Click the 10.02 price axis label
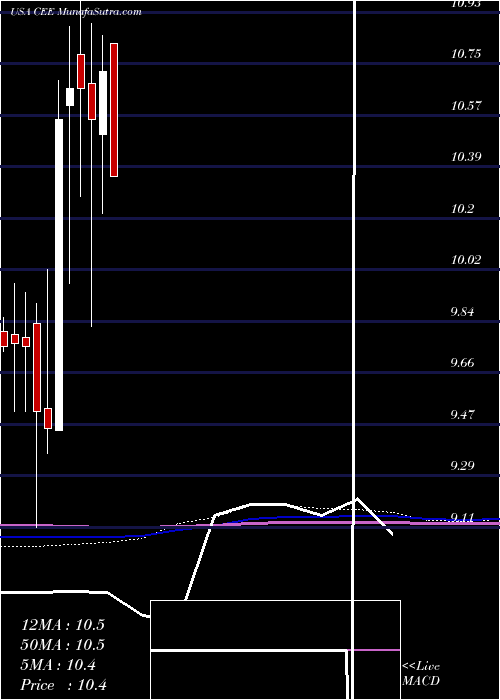This screenshot has width=500, height=700. coord(466,259)
